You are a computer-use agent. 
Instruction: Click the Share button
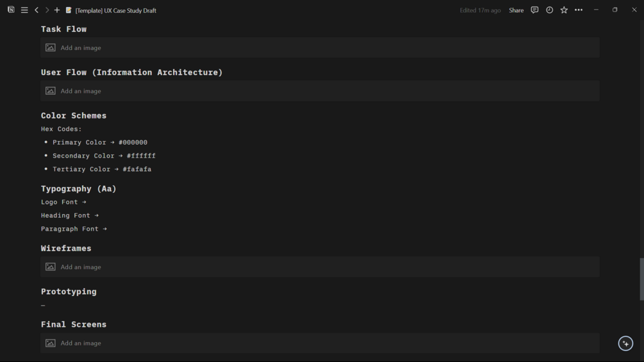(x=516, y=10)
